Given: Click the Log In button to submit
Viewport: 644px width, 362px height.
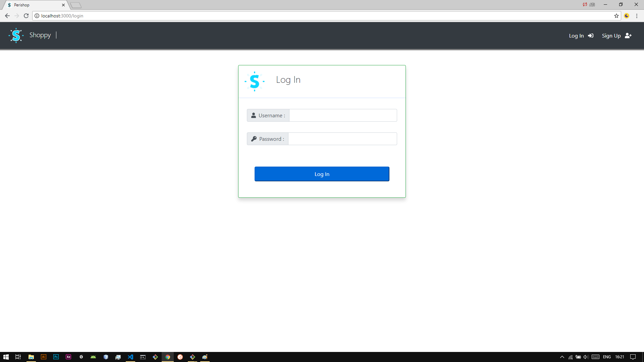Looking at the screenshot, I should (322, 174).
